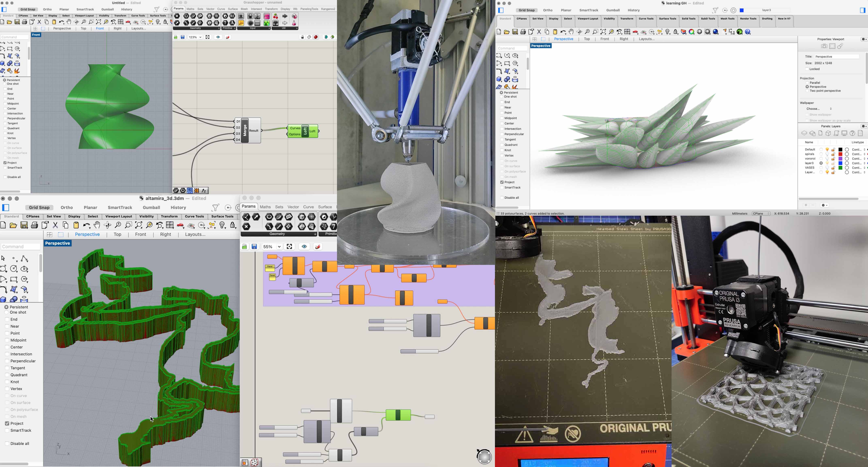Click the plus button to add a layer
Viewport: 868px width, 467px height.
coord(806,205)
